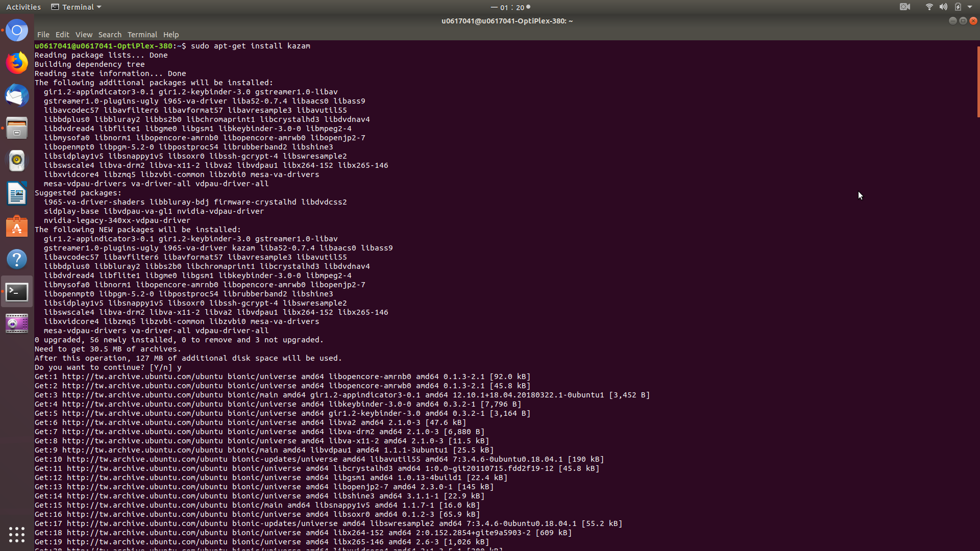980x551 pixels.
Task: Expand the system menu arrow
Action: pyautogui.click(x=970, y=7)
